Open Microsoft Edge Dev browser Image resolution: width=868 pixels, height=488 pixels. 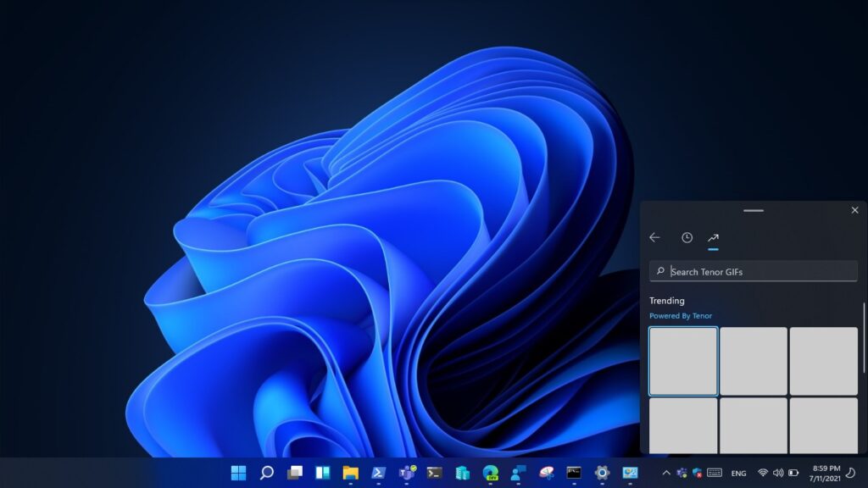(x=490, y=473)
